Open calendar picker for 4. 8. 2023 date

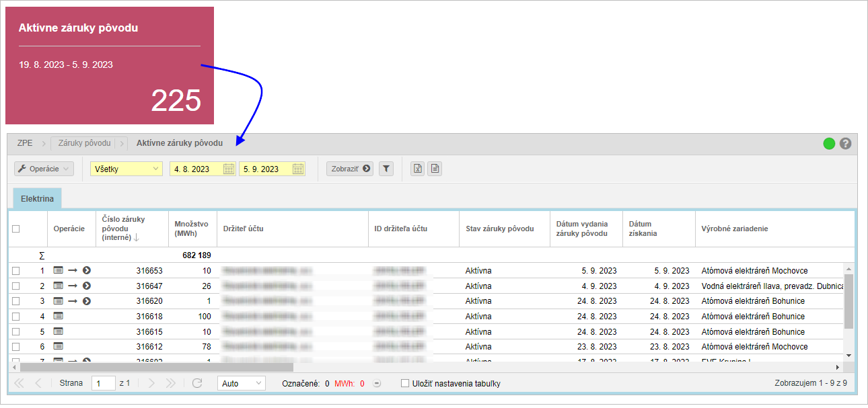229,169
